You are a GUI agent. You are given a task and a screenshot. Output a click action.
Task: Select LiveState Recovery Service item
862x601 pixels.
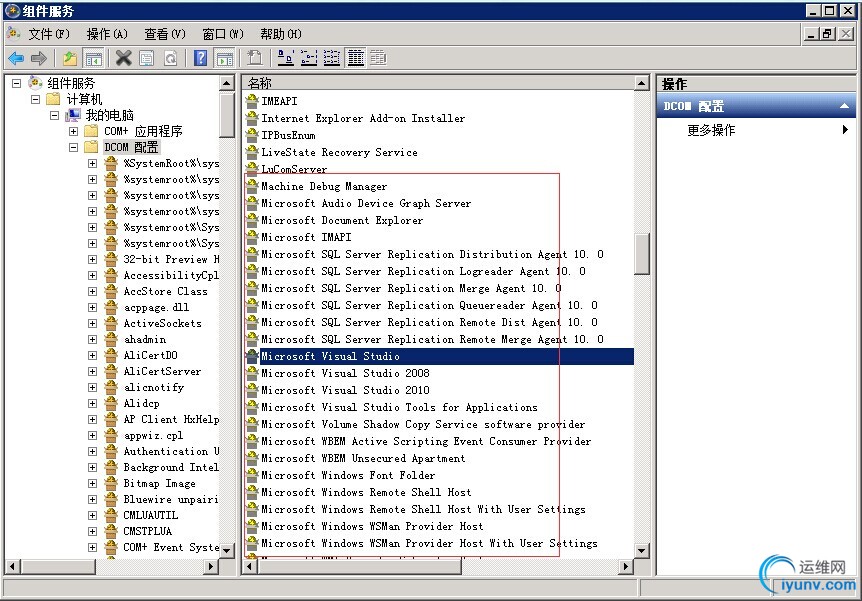[339, 152]
